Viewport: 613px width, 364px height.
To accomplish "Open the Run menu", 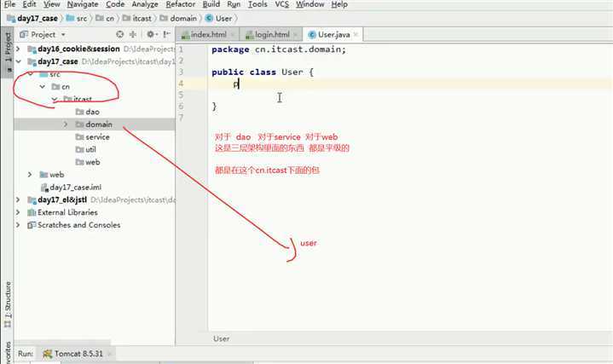I will 234,4.
